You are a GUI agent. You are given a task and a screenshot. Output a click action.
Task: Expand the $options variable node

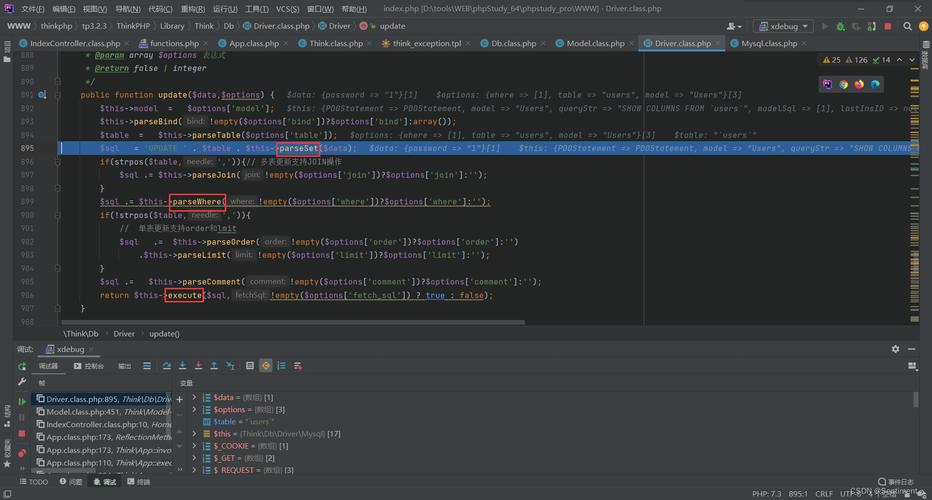click(x=194, y=410)
